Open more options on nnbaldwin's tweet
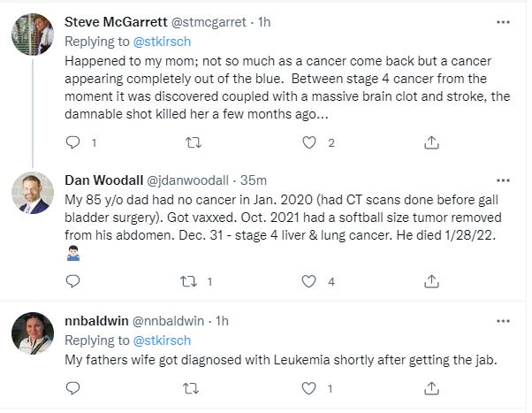The image size is (532, 413). point(503,320)
